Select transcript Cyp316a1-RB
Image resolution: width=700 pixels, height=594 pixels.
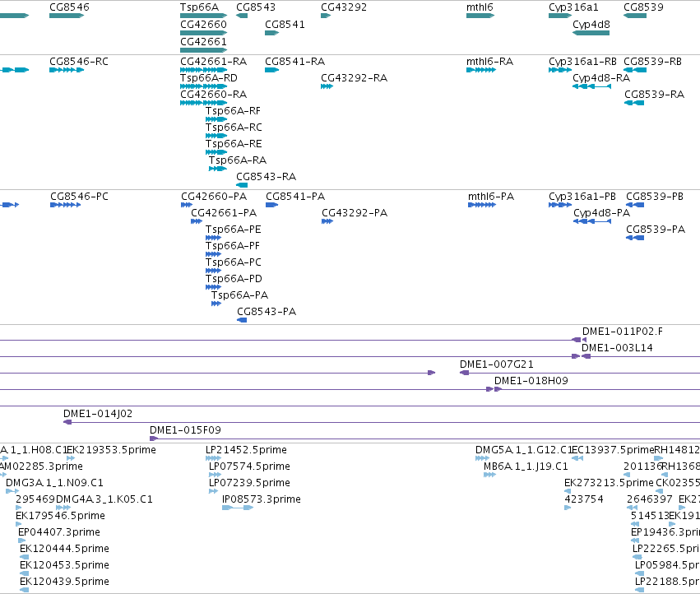click(x=560, y=70)
